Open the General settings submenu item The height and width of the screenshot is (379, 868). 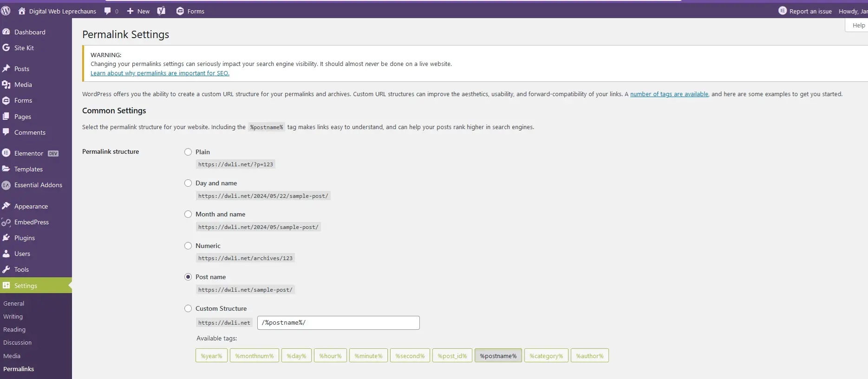[x=13, y=303]
